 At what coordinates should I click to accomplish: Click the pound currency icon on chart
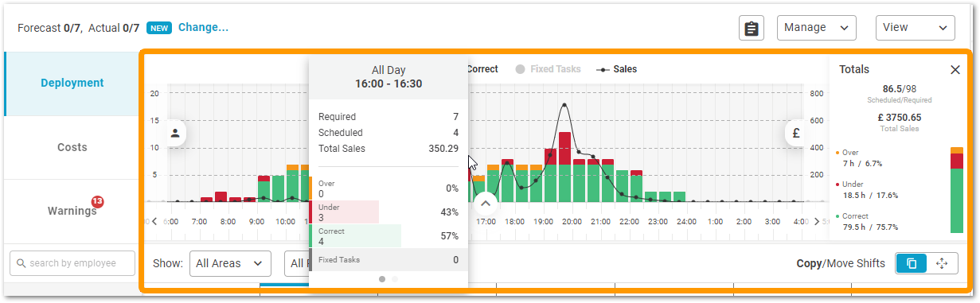click(795, 133)
